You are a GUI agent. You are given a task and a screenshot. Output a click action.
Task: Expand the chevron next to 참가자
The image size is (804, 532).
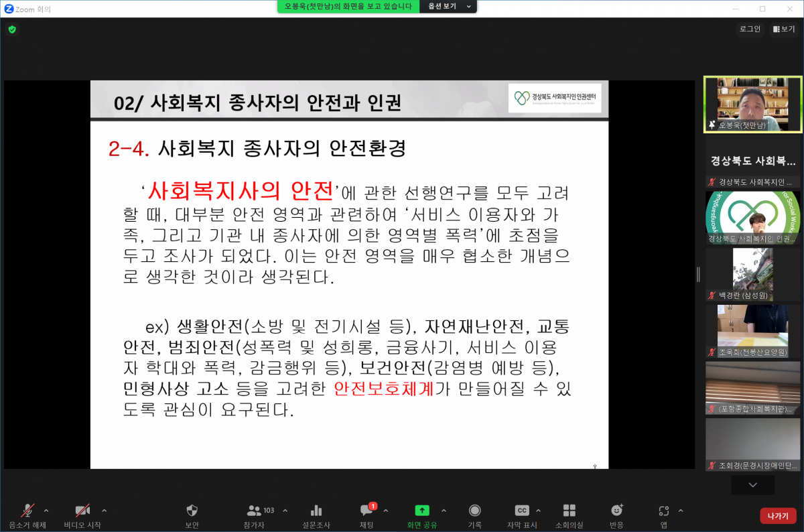[x=285, y=510]
